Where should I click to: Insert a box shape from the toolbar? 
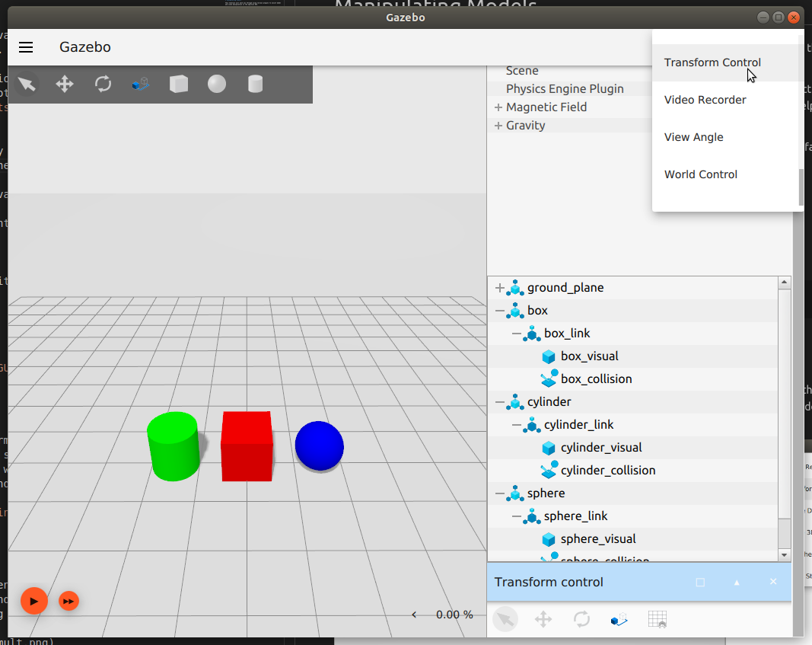point(179,84)
